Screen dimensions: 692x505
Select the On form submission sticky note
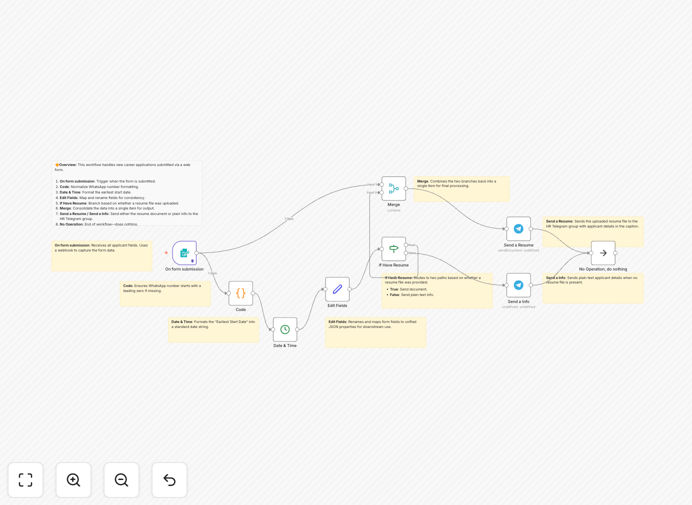(102, 256)
